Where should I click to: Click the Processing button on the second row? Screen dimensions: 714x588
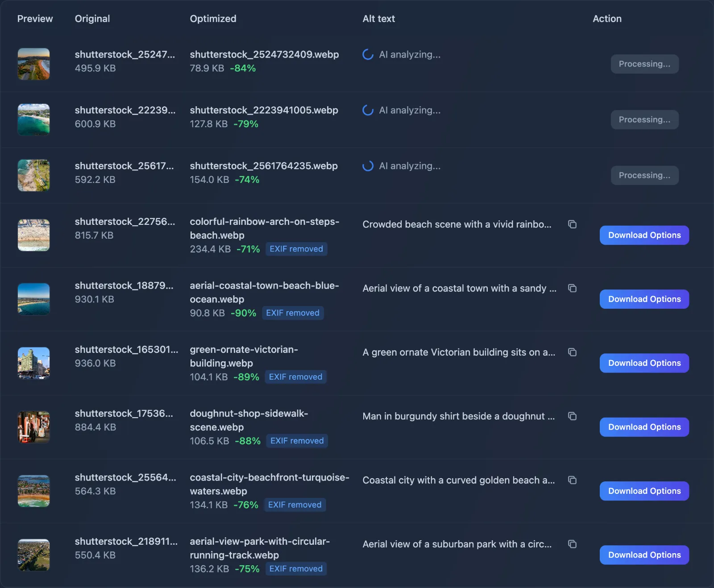pos(644,119)
